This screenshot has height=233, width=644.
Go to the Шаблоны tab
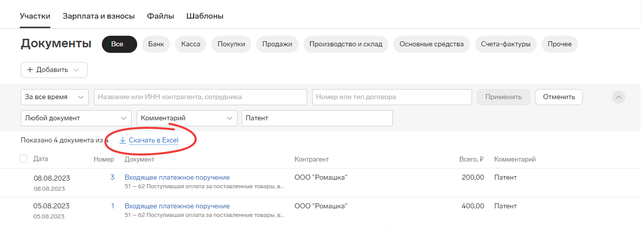click(205, 16)
